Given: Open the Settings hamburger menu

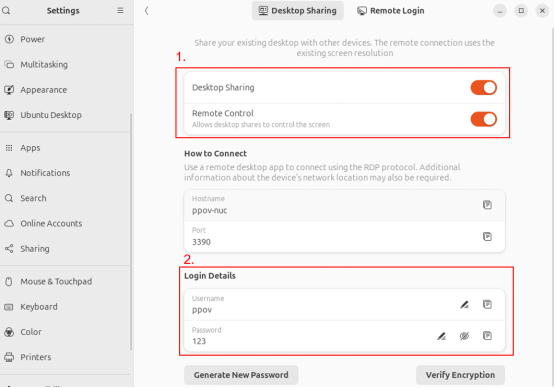Looking at the screenshot, I should click(120, 11).
